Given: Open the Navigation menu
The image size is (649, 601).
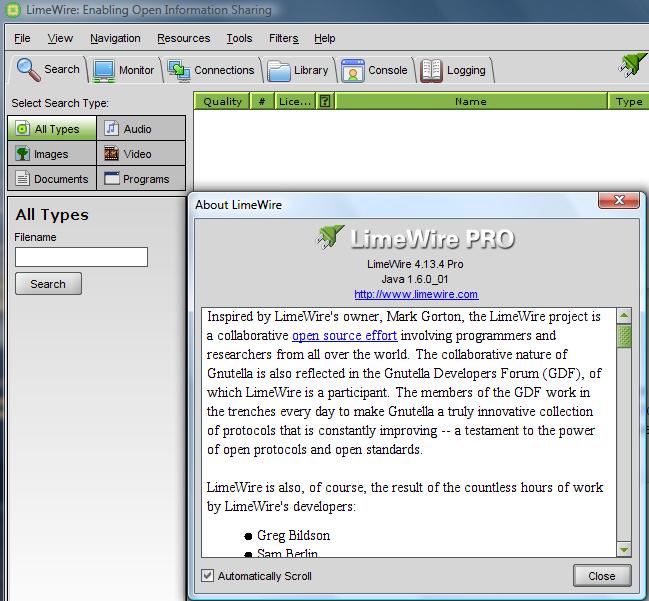Looking at the screenshot, I should tap(115, 38).
